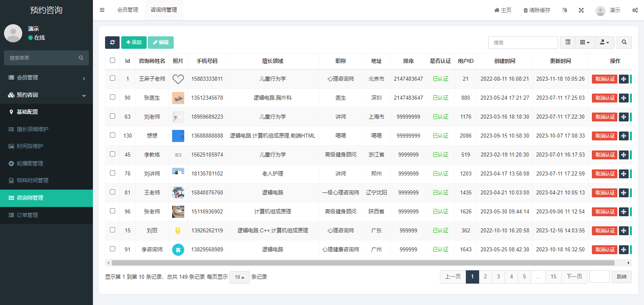Viewport: 644px width, 305px height.
Task: Open the columns visibility dropdown
Action: pos(585,42)
